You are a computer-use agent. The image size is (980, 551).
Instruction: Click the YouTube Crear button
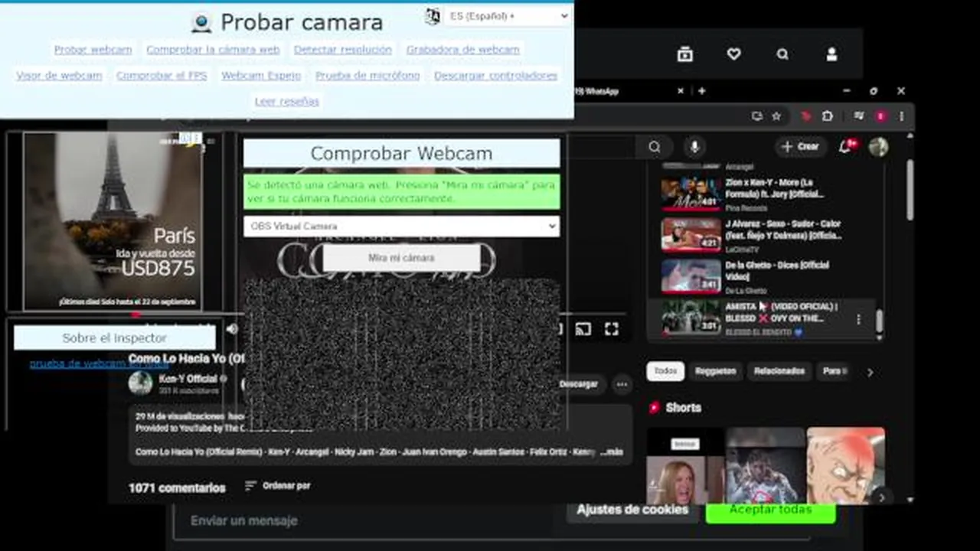pos(799,146)
